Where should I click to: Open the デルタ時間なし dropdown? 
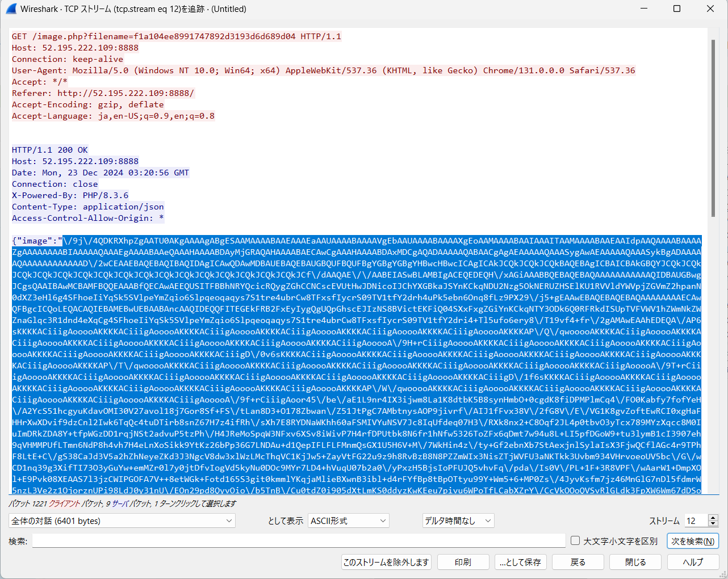point(458,521)
